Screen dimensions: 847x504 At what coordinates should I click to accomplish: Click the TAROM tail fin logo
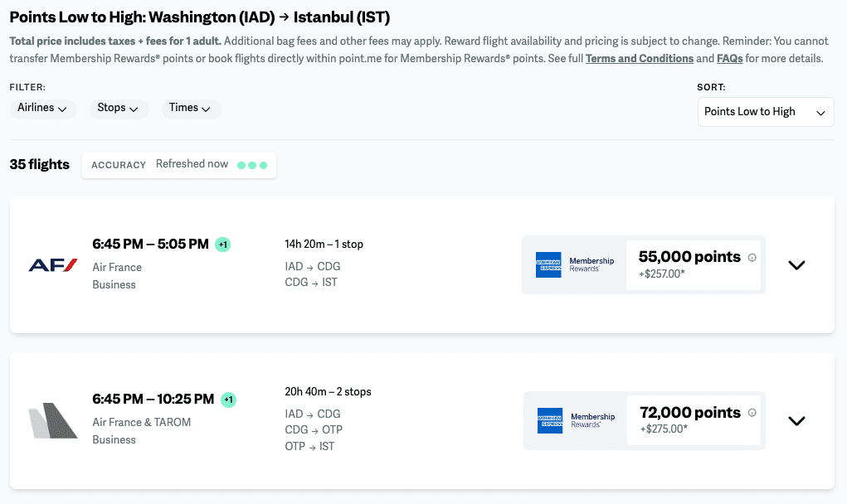click(53, 421)
